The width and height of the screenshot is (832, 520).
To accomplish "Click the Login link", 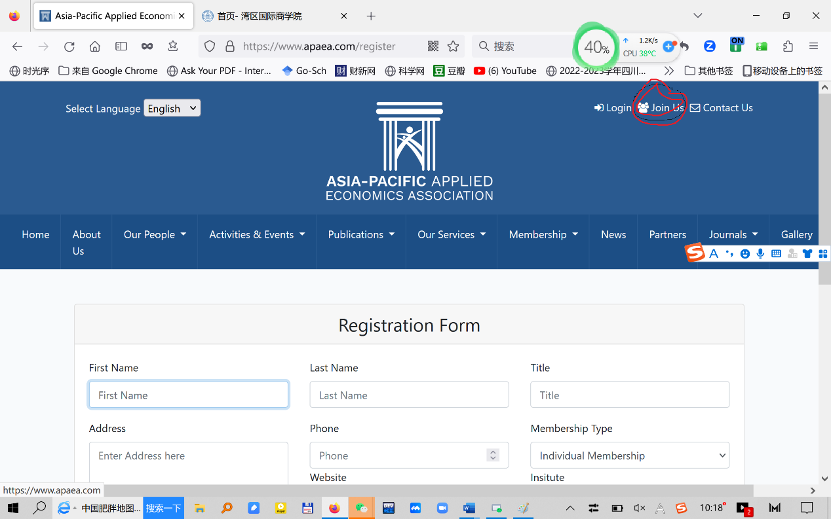I will click(x=612, y=108).
